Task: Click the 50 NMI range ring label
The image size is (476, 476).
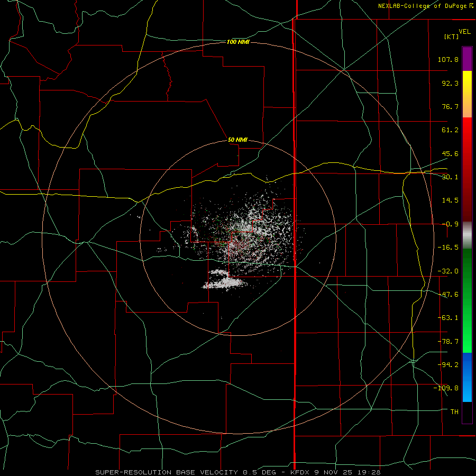Action: point(237,140)
